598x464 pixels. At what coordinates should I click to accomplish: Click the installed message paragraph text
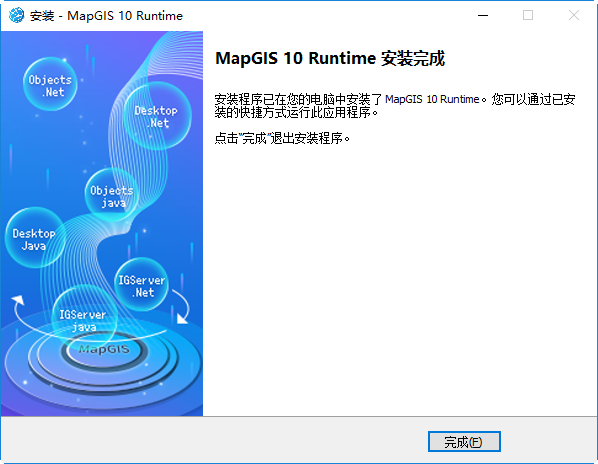tap(395, 106)
